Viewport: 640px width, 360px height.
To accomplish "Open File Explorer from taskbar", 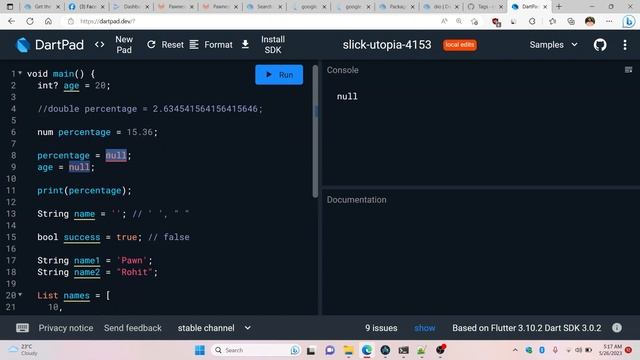I will (348, 350).
